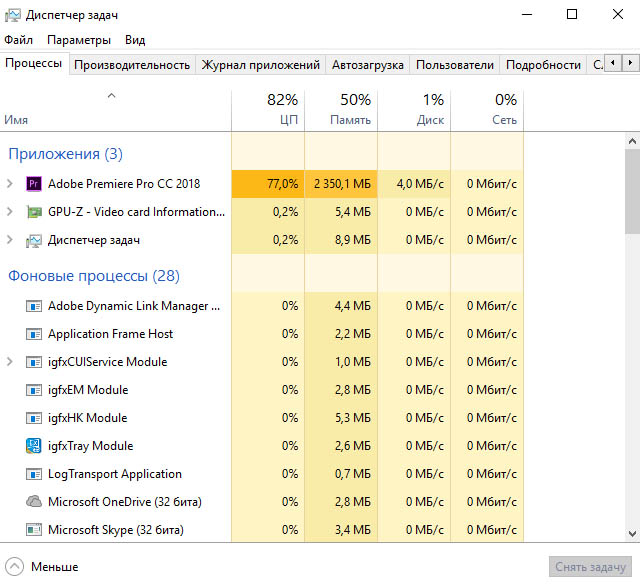Screen dimensions: 640x588
Task: Switch to the Процессы tab
Action: [x=33, y=63]
